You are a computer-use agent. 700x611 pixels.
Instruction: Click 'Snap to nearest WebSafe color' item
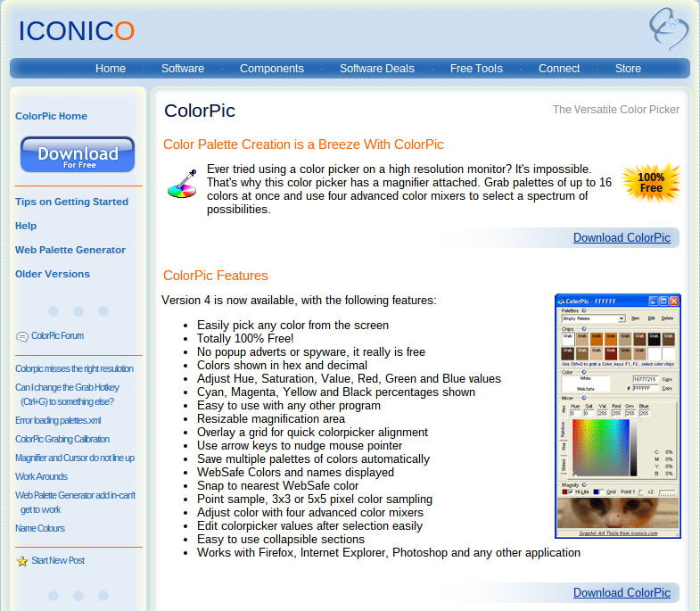pos(277,486)
